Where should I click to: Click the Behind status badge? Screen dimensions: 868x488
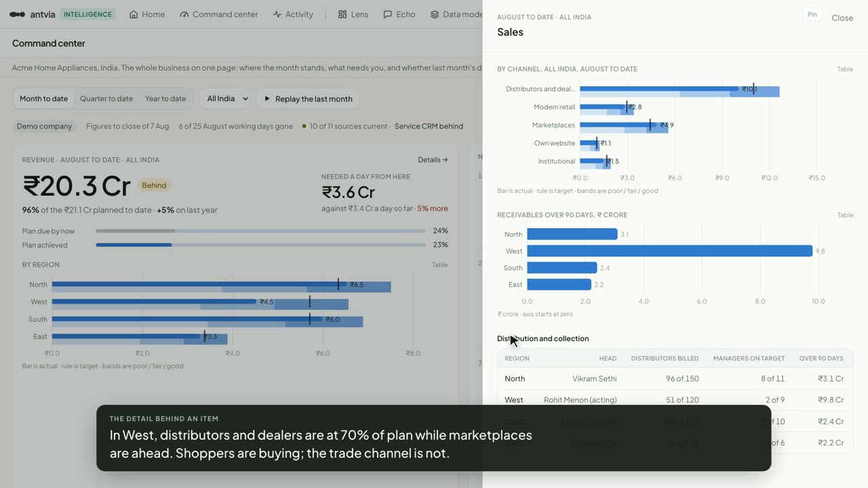point(154,185)
